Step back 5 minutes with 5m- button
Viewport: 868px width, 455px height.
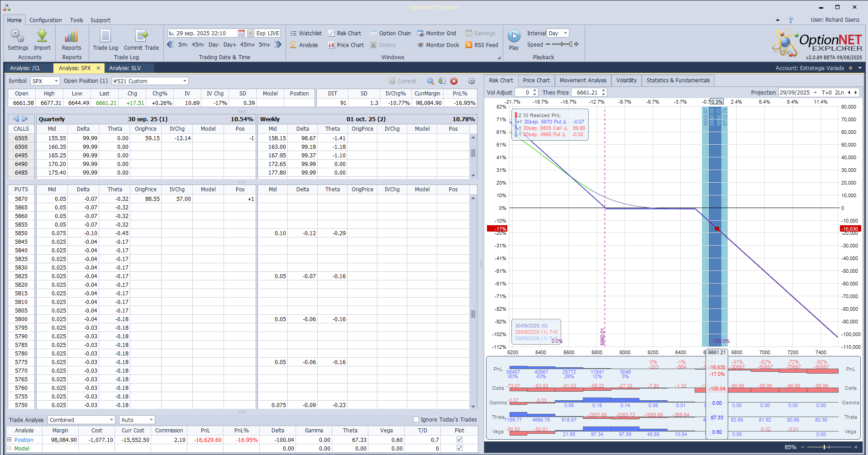click(x=183, y=45)
